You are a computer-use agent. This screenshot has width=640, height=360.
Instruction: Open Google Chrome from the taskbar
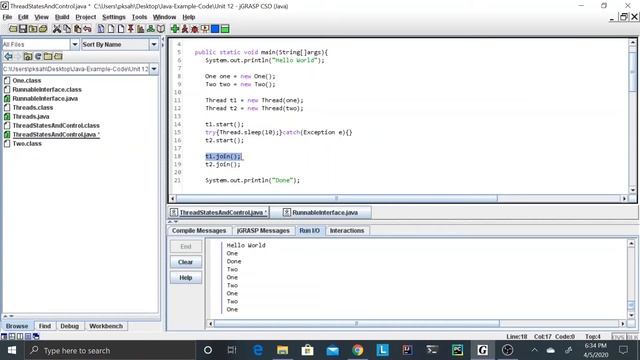[358, 350]
